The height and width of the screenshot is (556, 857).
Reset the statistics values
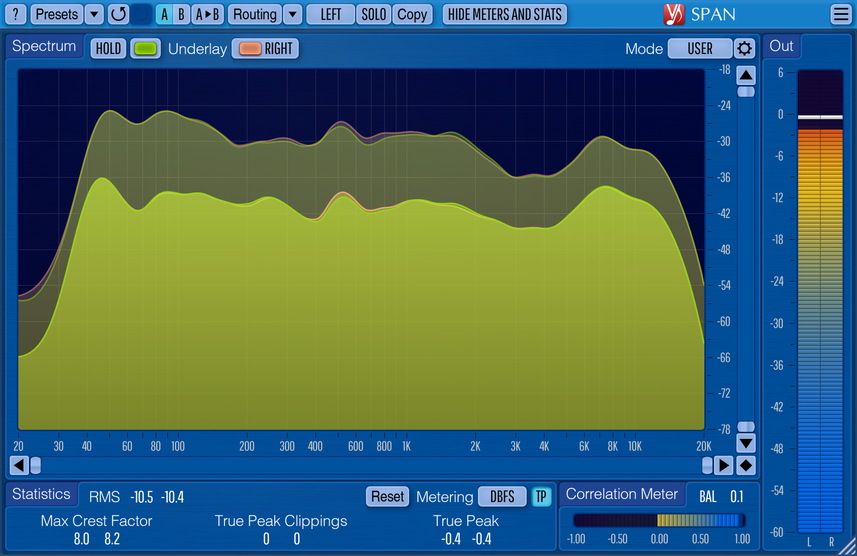(x=387, y=496)
